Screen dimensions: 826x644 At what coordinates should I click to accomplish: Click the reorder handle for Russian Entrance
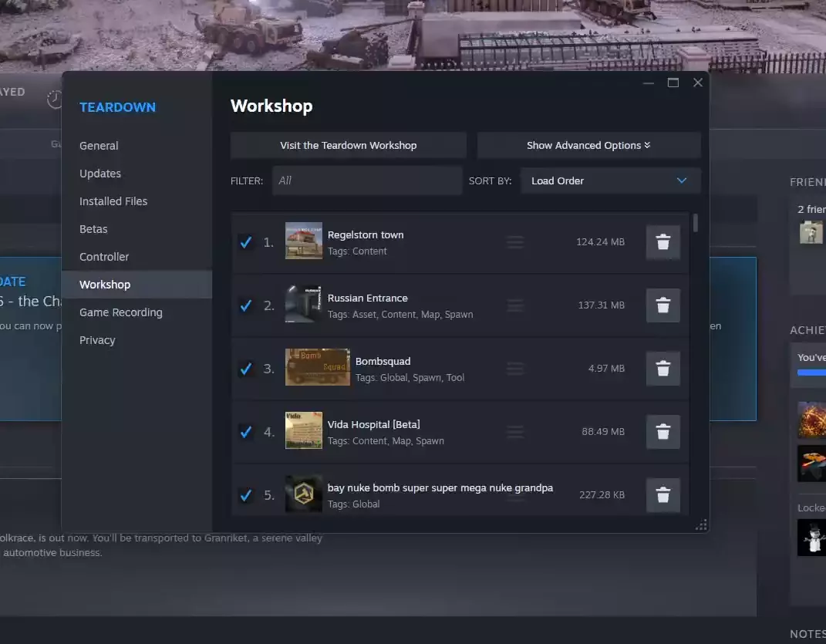click(x=515, y=305)
